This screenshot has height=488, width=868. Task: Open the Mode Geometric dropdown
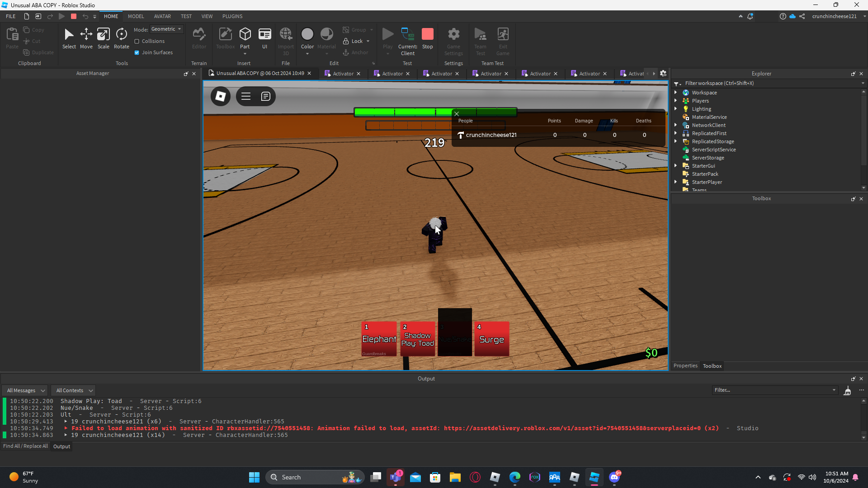pos(167,29)
